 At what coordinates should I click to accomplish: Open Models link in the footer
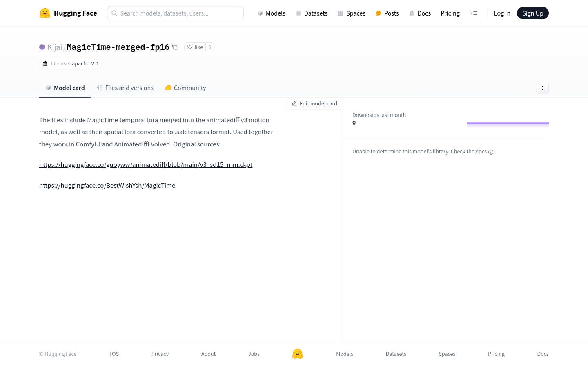pos(345,354)
